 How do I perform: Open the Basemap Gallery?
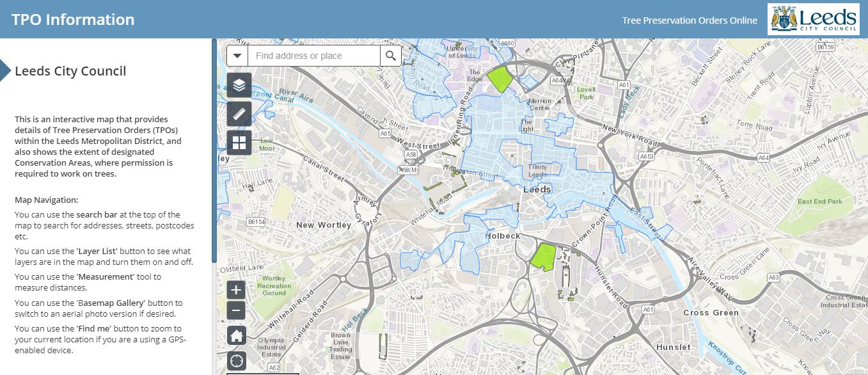239,143
